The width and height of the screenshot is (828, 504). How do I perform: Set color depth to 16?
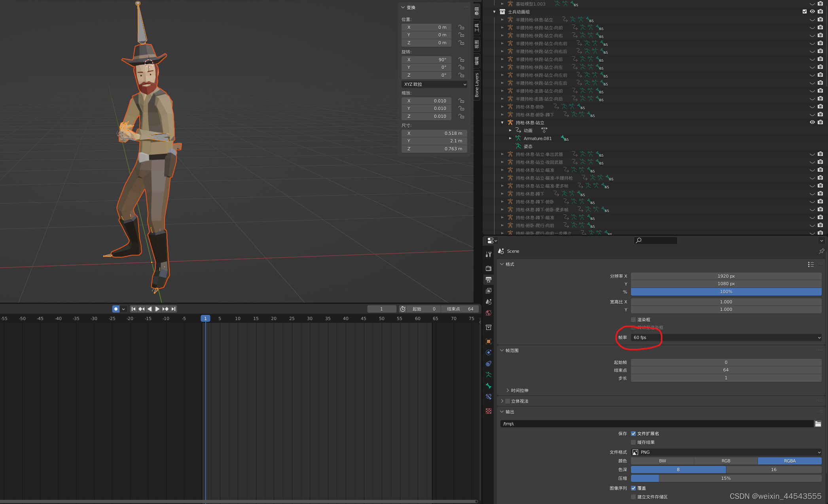point(773,470)
